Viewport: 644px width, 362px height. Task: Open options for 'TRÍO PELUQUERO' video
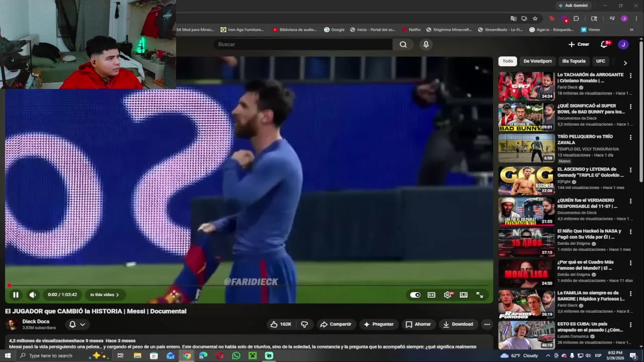pyautogui.click(x=630, y=137)
